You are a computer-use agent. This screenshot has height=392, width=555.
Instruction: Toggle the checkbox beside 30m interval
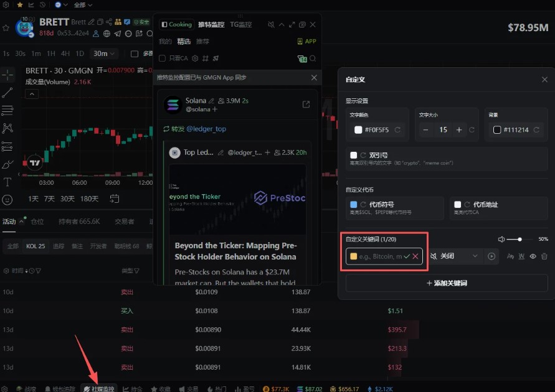click(x=135, y=54)
